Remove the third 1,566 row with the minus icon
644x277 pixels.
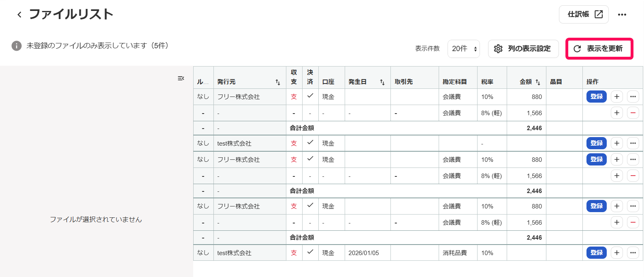(633, 222)
